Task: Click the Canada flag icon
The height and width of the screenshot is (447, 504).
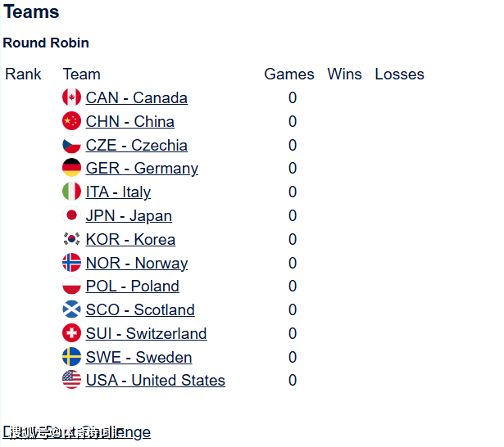Action: (x=71, y=97)
